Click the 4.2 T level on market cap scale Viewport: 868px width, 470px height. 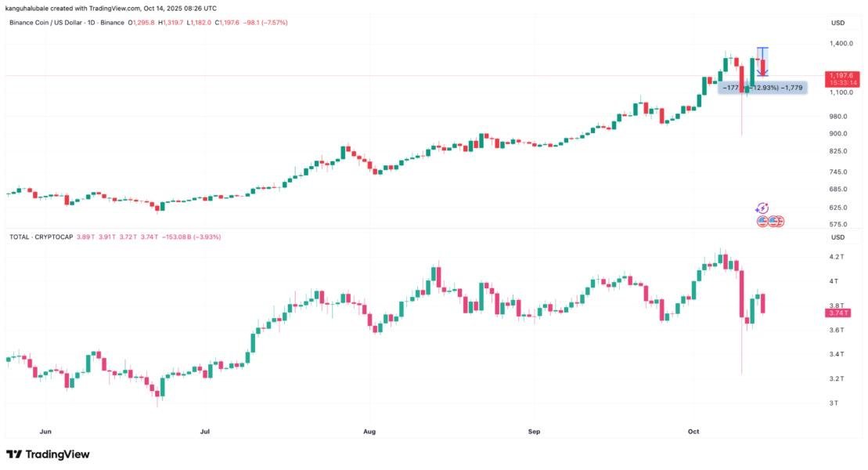pyautogui.click(x=837, y=257)
